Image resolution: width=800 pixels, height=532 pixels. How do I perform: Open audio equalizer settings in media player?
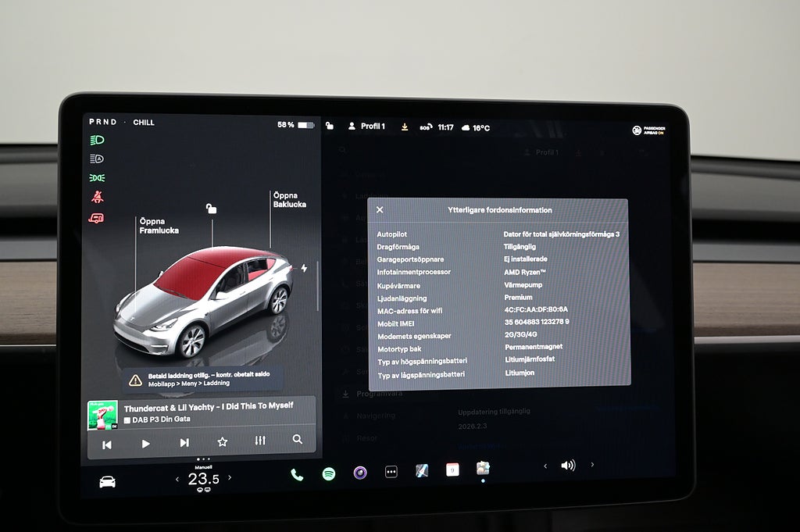pyautogui.click(x=260, y=441)
